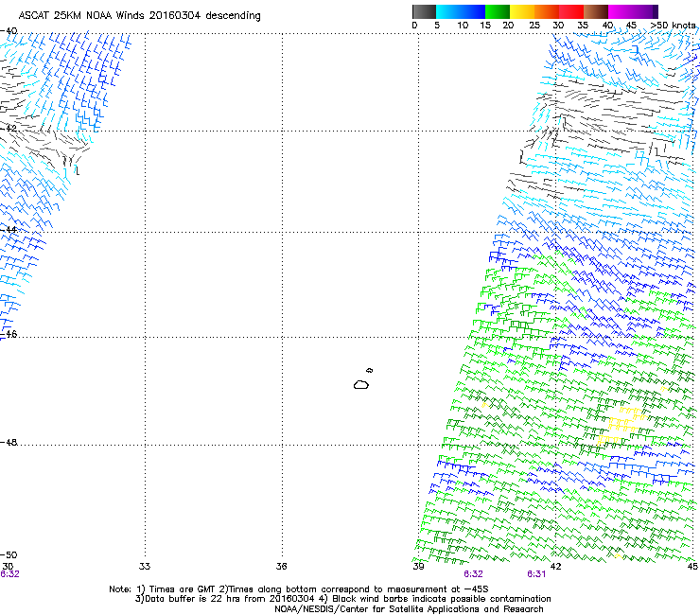Click the longitude label '36'

[x=281, y=567]
